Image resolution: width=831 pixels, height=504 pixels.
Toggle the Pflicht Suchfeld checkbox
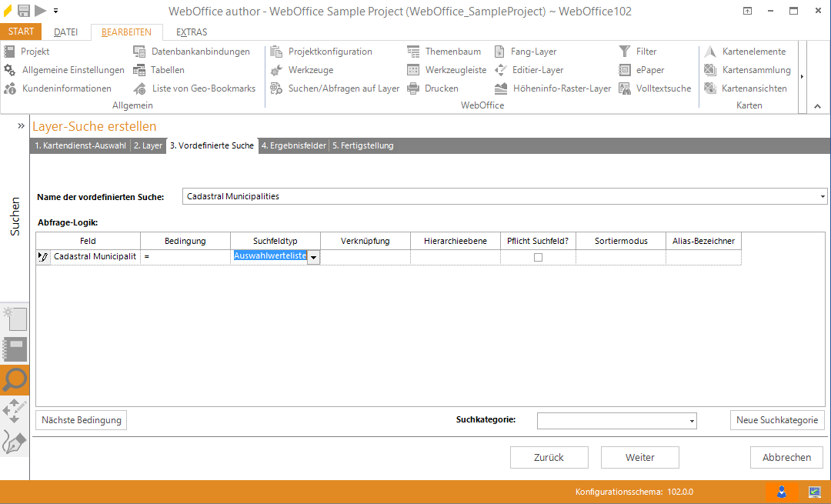pyautogui.click(x=538, y=258)
